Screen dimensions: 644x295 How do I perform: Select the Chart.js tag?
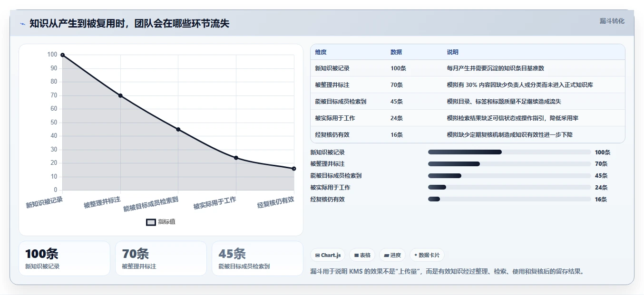pos(328,255)
